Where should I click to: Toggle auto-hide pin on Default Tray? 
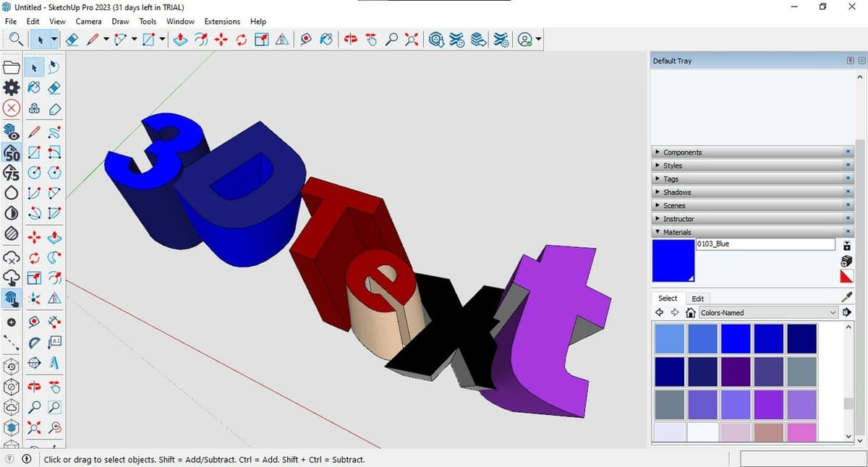[850, 61]
